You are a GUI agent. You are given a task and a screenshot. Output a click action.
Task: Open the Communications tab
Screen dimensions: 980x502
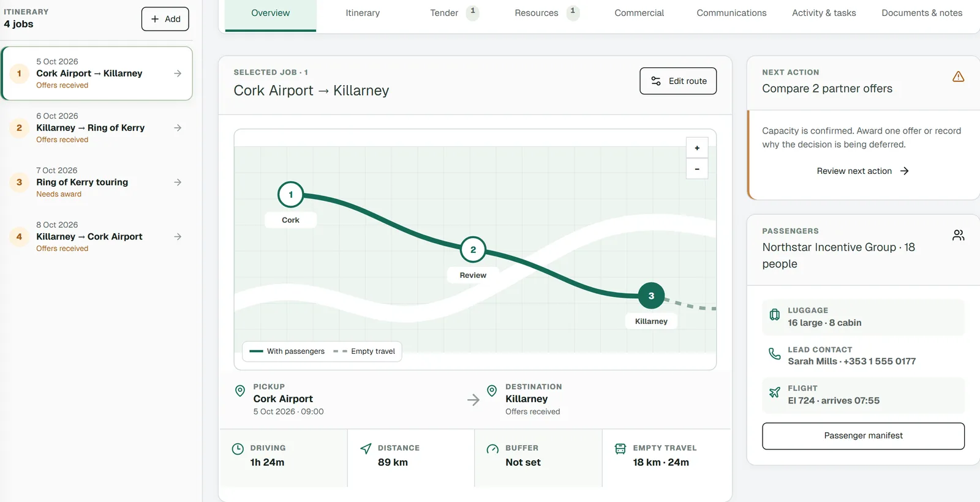[x=731, y=13]
